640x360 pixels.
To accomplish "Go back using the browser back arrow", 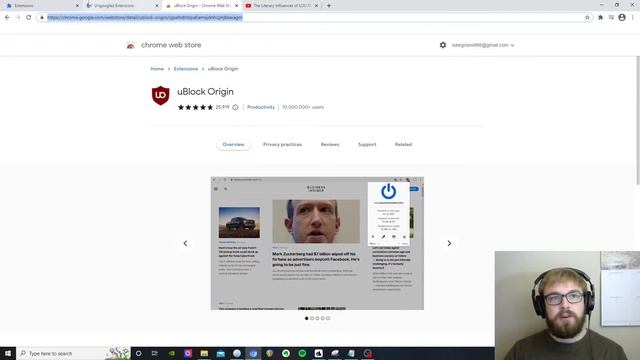I will coord(7,18).
